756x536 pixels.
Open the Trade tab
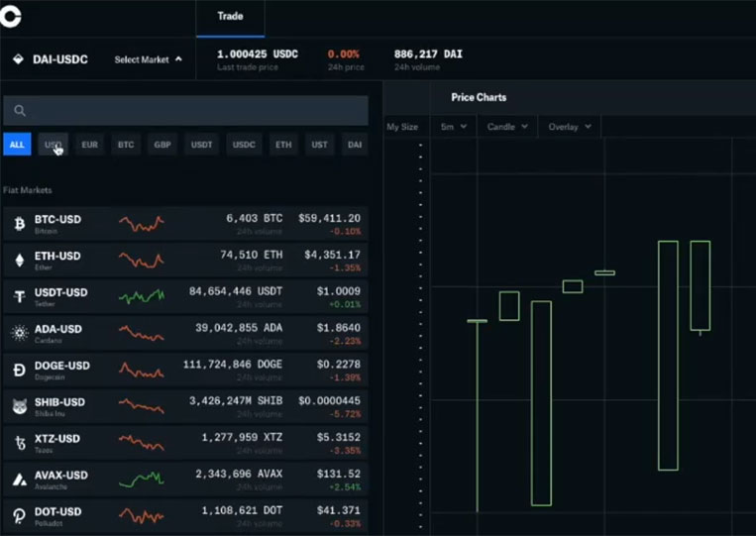tap(230, 17)
